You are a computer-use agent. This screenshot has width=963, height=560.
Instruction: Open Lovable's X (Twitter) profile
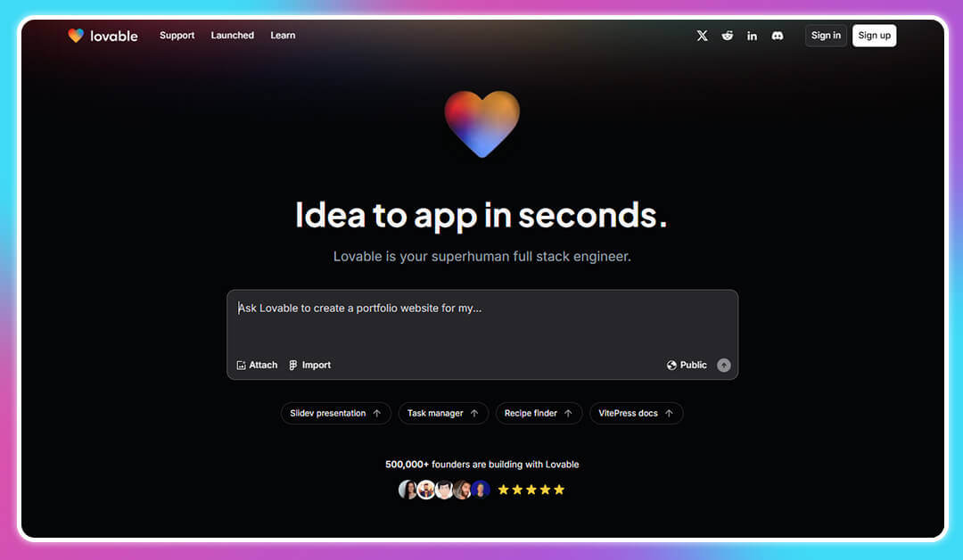(702, 36)
